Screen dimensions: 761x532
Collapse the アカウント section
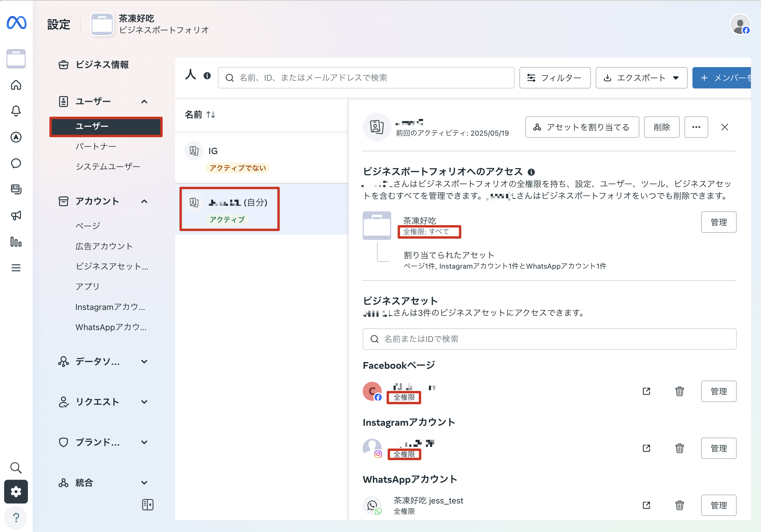tap(144, 201)
